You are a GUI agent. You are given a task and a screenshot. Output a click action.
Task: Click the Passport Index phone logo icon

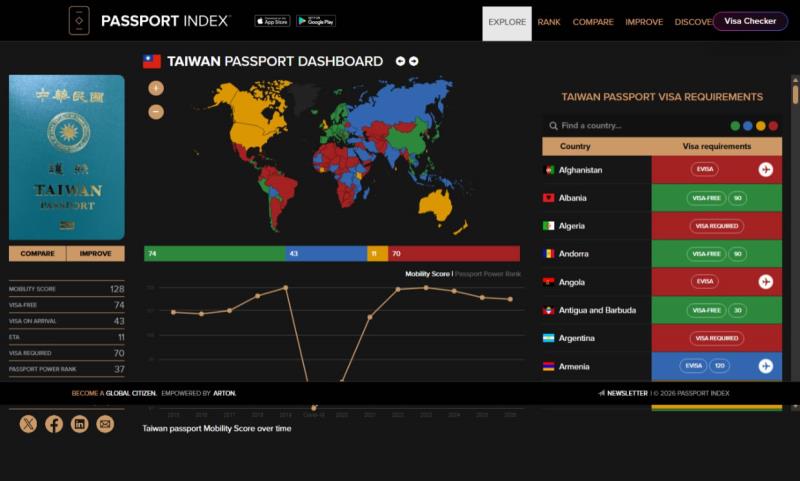click(79, 20)
